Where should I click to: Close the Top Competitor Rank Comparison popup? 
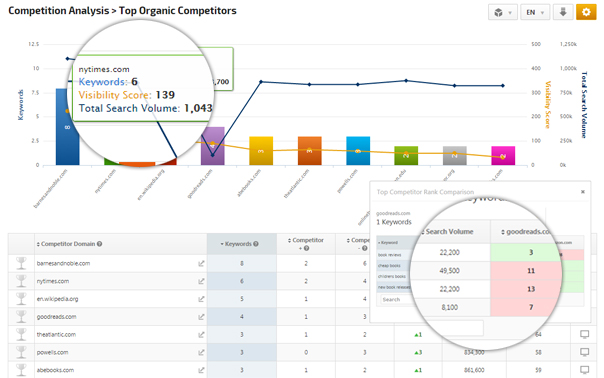click(x=583, y=192)
